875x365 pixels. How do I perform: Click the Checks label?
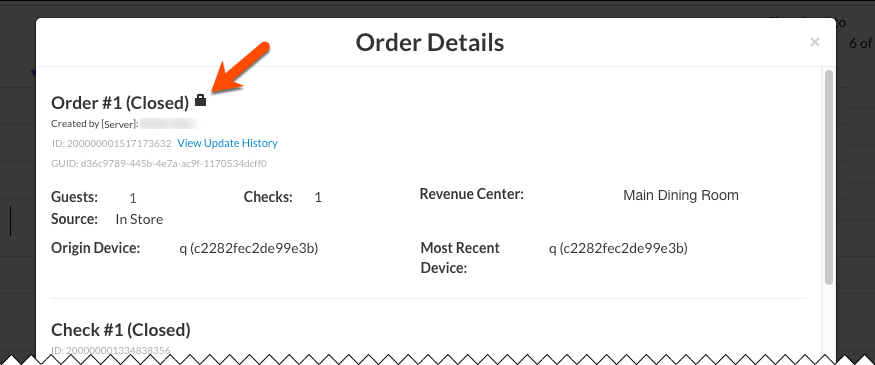[268, 197]
